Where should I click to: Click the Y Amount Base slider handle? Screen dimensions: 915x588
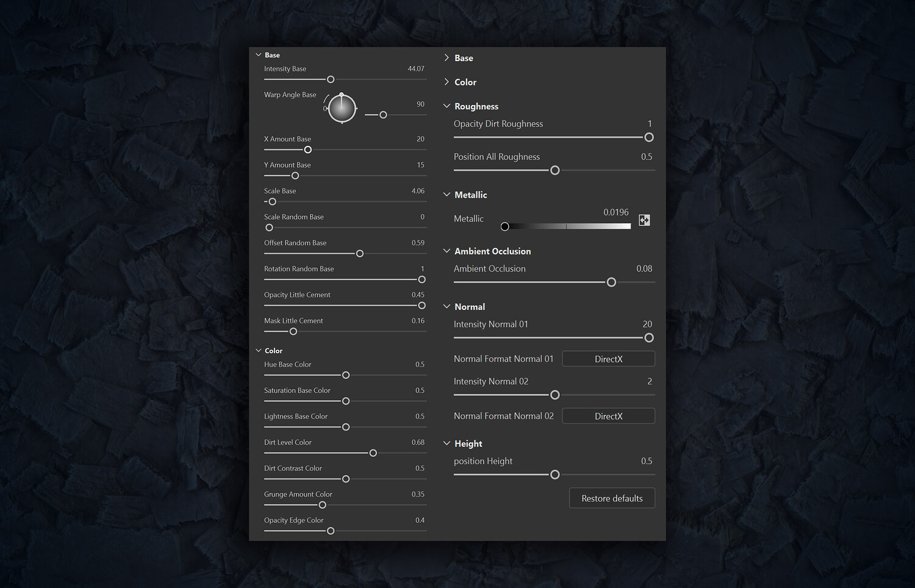click(x=295, y=176)
